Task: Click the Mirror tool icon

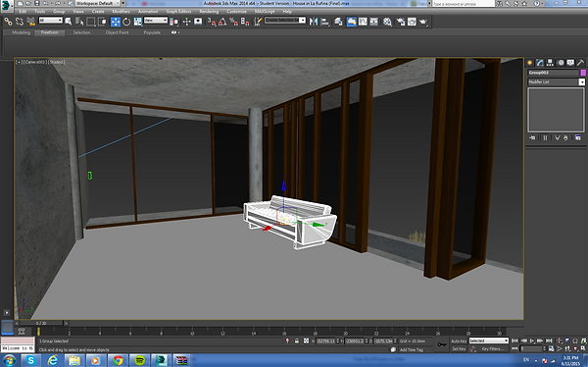Action: [x=314, y=22]
